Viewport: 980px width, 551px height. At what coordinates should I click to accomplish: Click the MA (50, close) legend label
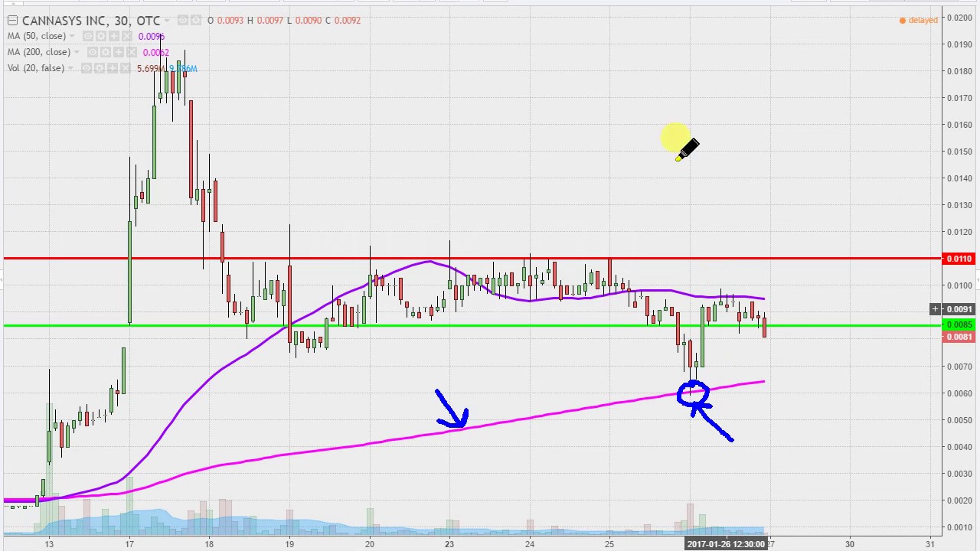[x=37, y=36]
